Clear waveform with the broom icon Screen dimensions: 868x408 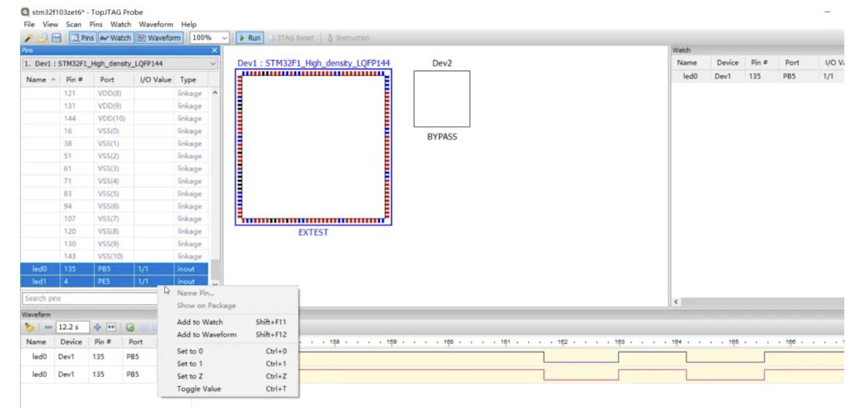29,327
